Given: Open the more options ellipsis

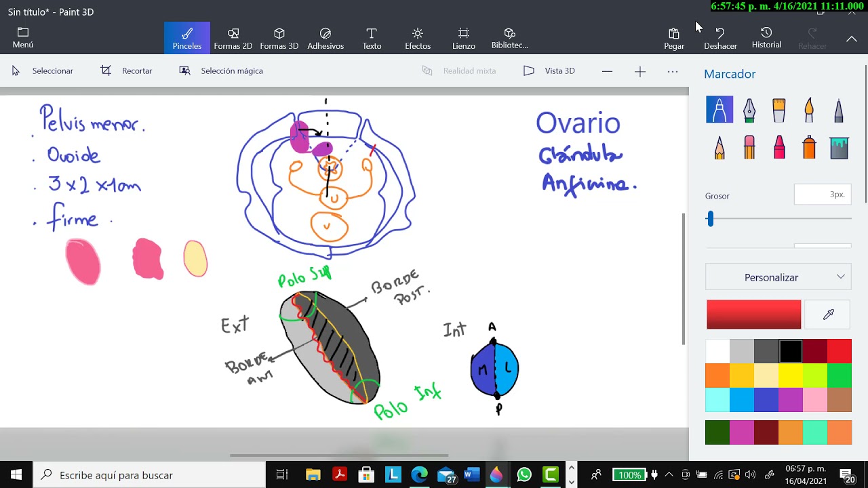Looking at the screenshot, I should (673, 71).
